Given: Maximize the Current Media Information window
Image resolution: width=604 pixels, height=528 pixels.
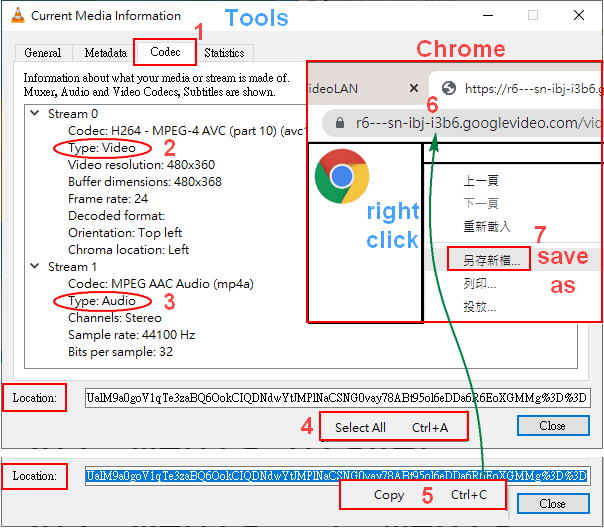Looking at the screenshot, I should 532,15.
